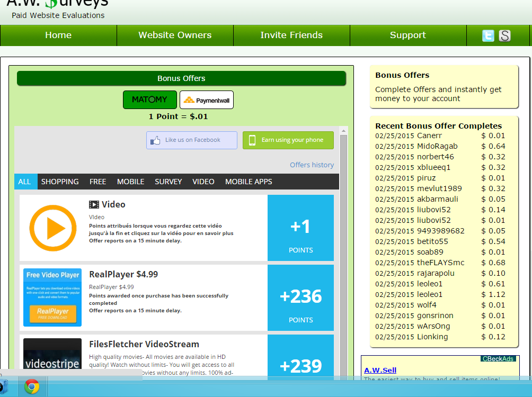
Task: Click the Like us on Facebook button
Action: click(x=192, y=140)
